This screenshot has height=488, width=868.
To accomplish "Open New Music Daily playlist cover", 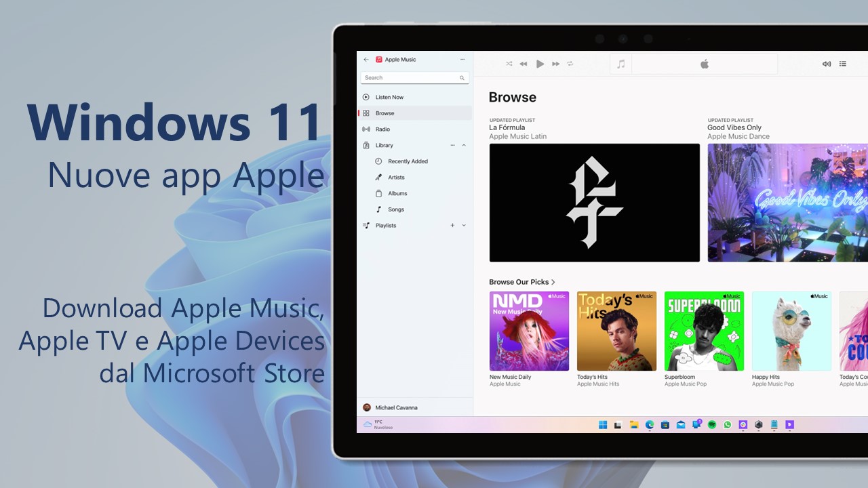I will [x=530, y=331].
